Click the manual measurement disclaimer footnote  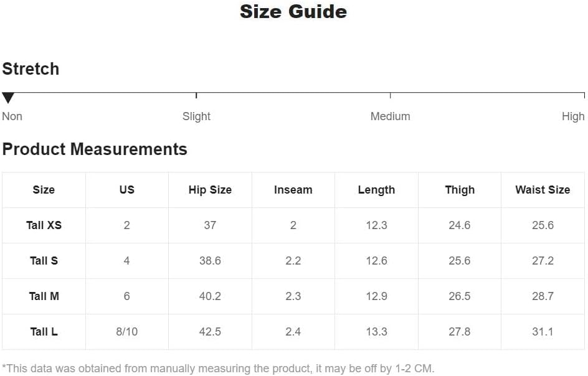point(218,368)
